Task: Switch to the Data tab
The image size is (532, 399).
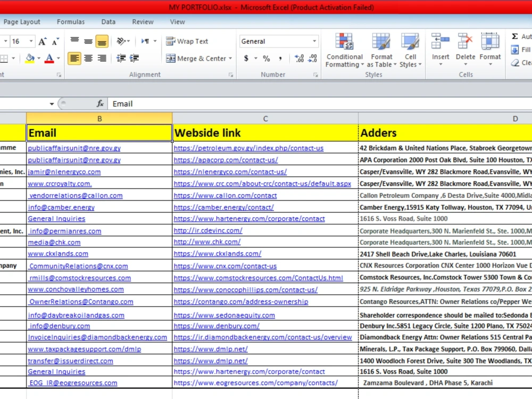Action: pyautogui.click(x=108, y=22)
